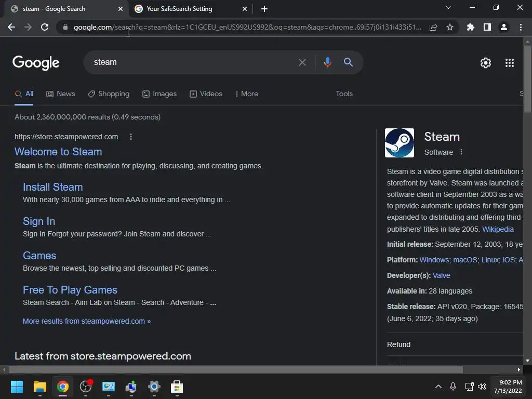This screenshot has width=532, height=399.
Task: Open options for steampowered.com result
Action: 131,137
